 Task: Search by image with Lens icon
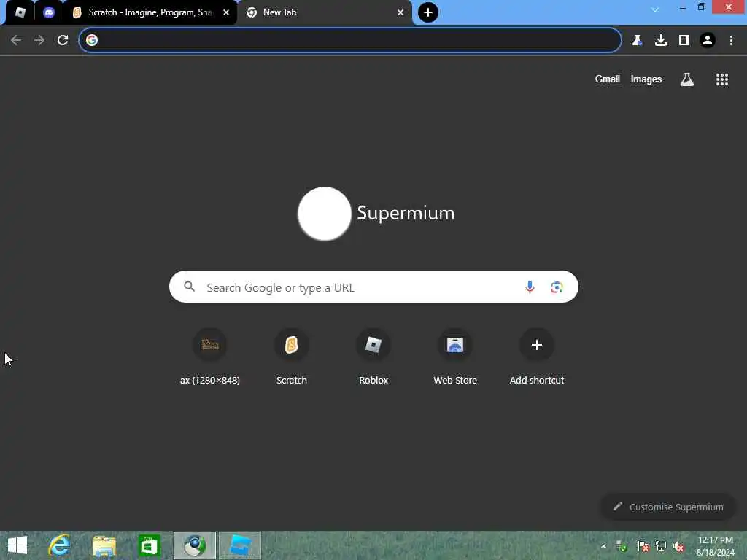click(x=557, y=287)
